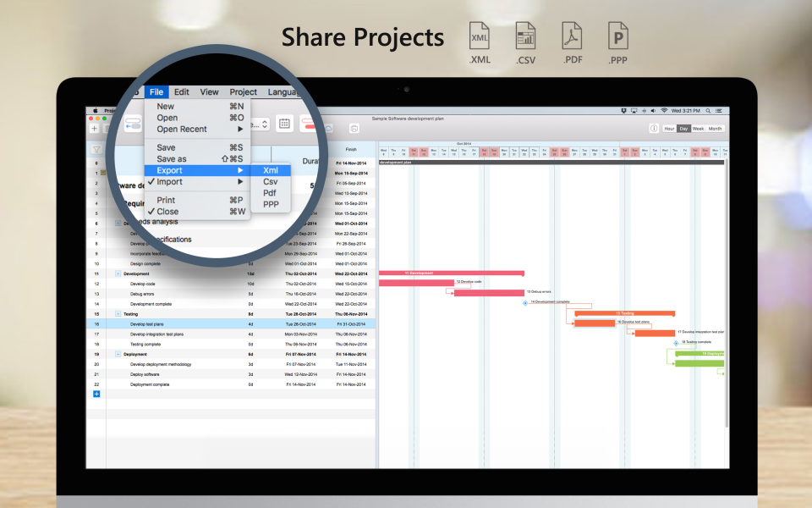Select the red task bar style icon in toolbar
The image size is (812, 508).
(308, 126)
